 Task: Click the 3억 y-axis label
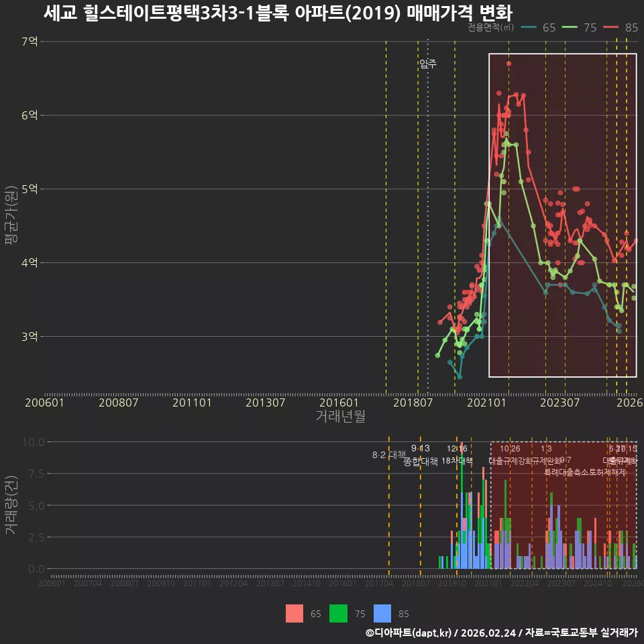click(x=30, y=336)
